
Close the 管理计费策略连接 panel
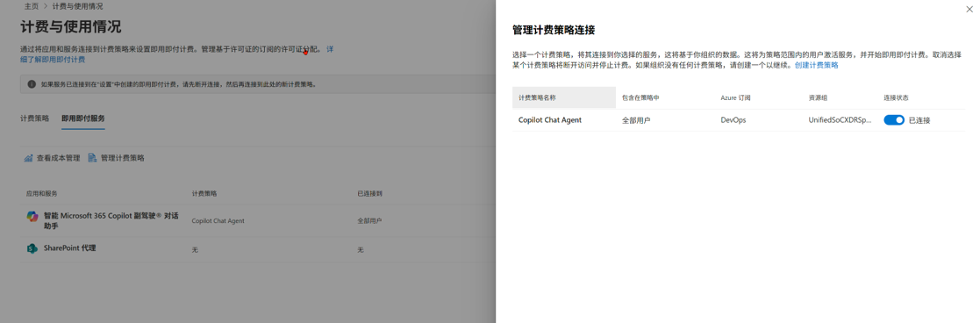click(969, 9)
